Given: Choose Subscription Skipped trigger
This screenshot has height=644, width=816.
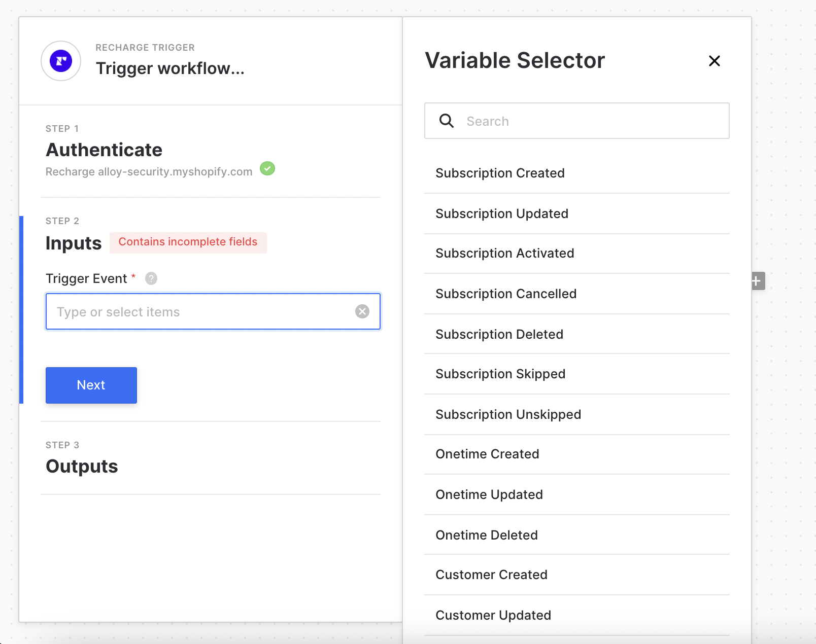Looking at the screenshot, I should point(500,374).
